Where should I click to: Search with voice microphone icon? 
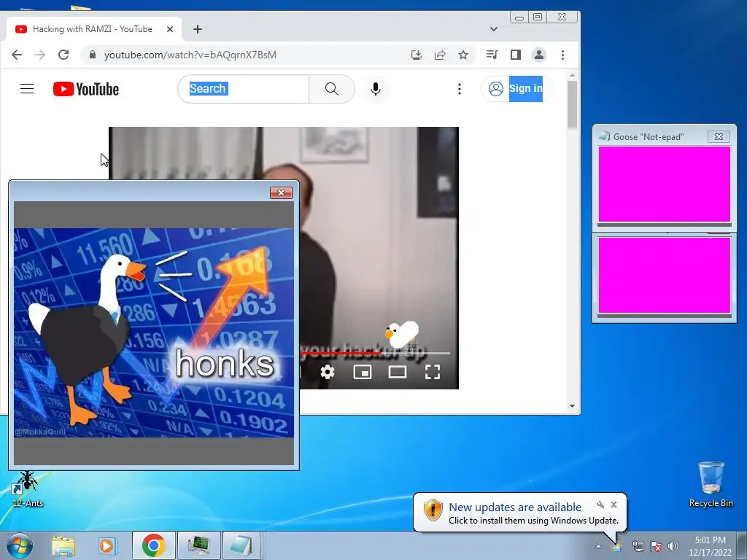click(x=376, y=88)
